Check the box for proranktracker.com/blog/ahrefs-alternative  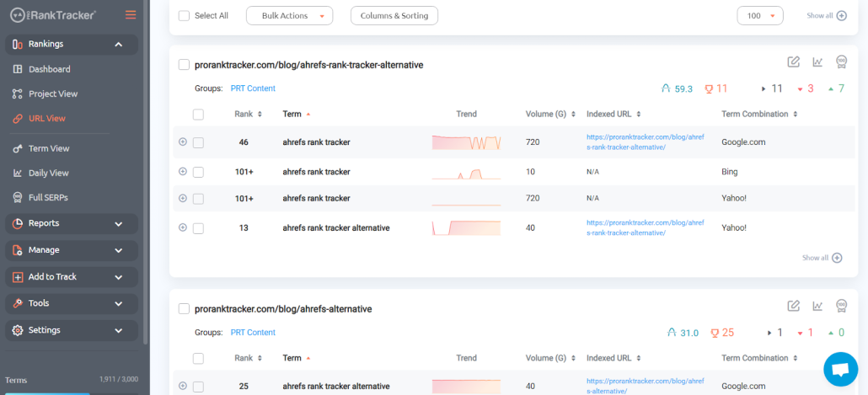click(x=184, y=309)
